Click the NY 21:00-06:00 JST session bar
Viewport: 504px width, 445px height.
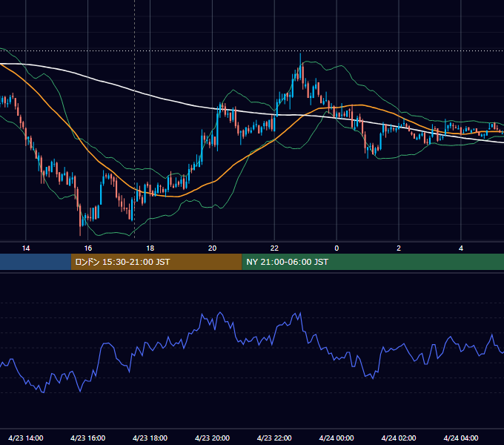[x=373, y=262]
